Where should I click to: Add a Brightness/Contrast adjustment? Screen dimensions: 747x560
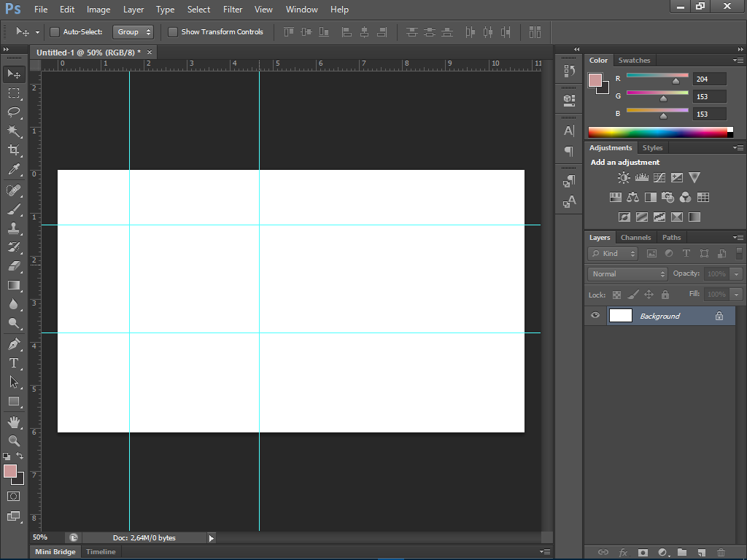tap(623, 177)
